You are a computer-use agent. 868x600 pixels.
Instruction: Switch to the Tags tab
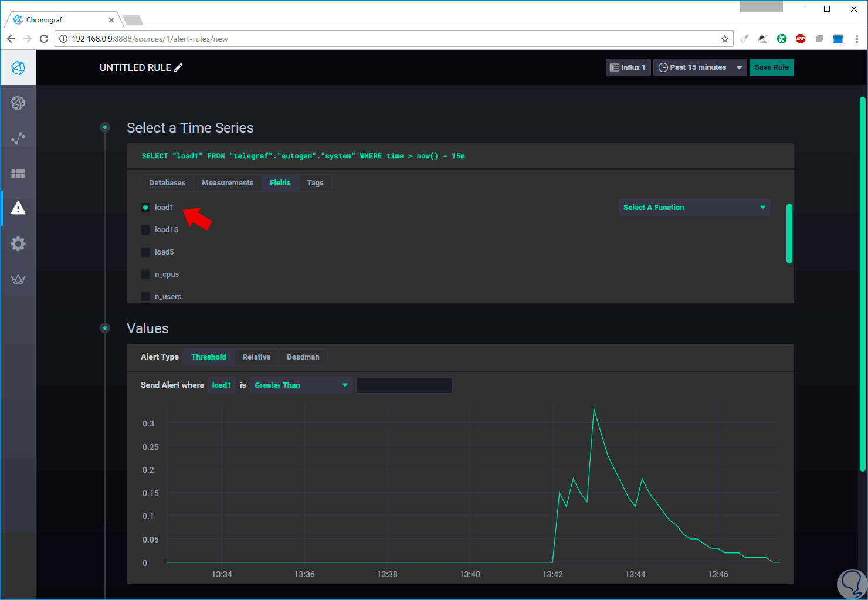pyautogui.click(x=316, y=183)
